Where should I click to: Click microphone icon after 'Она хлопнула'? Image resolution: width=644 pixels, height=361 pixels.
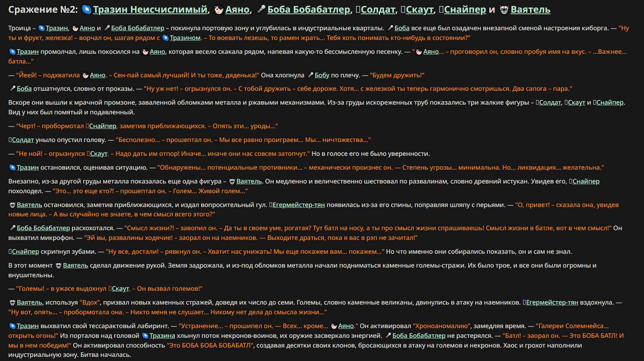point(310,75)
